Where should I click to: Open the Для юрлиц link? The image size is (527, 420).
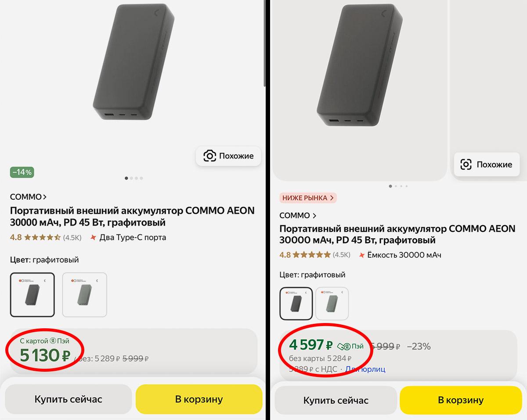coord(365,369)
